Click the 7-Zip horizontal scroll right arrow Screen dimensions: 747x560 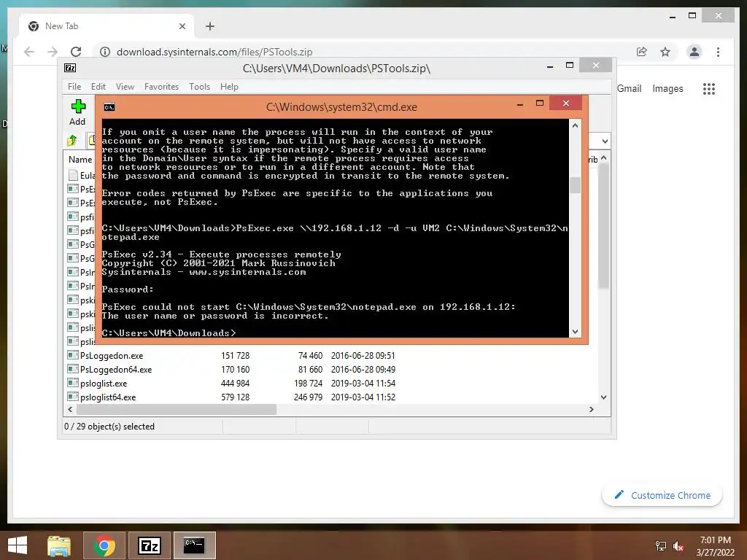click(591, 410)
